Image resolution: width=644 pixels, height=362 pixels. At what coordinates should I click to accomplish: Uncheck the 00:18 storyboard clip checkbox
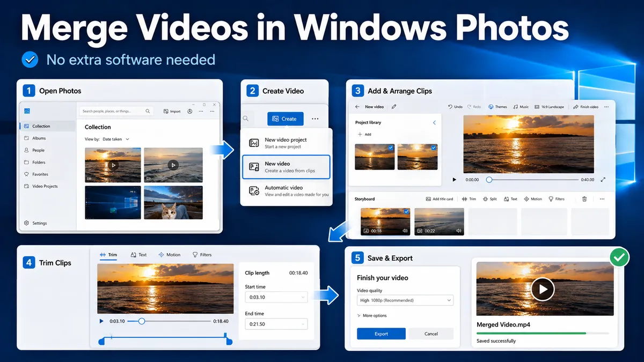tap(406, 212)
